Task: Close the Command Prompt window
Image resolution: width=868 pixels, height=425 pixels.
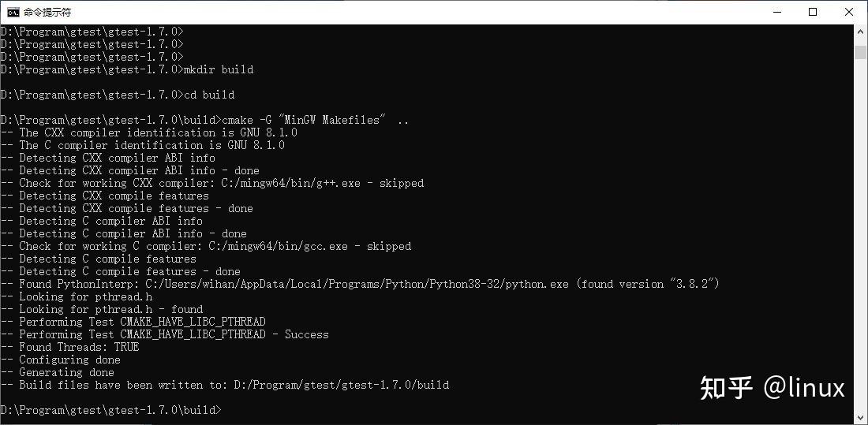Action: [849, 12]
